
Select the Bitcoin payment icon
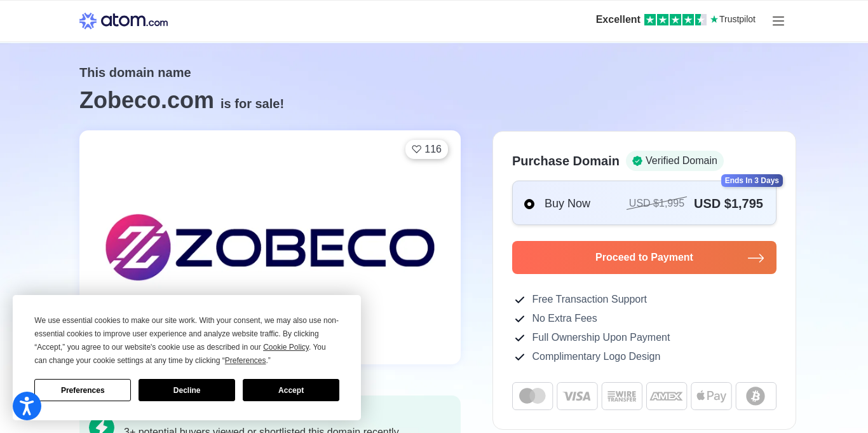[x=756, y=396]
